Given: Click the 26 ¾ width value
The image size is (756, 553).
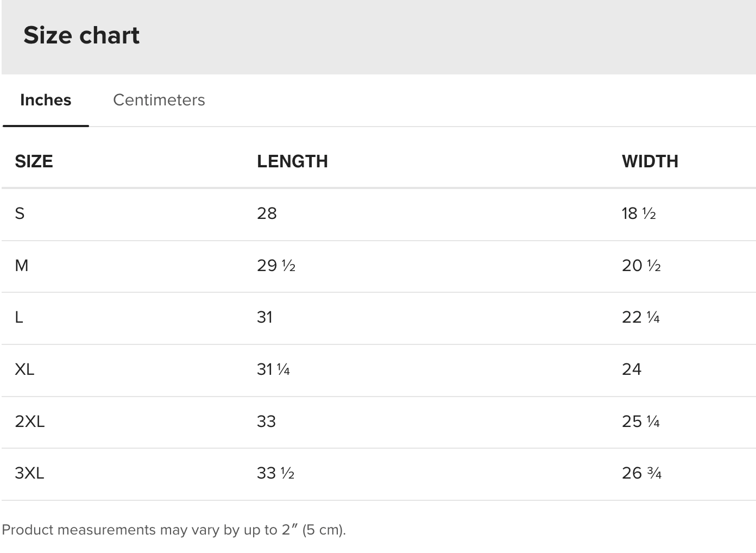Looking at the screenshot, I should pyautogui.click(x=641, y=473).
